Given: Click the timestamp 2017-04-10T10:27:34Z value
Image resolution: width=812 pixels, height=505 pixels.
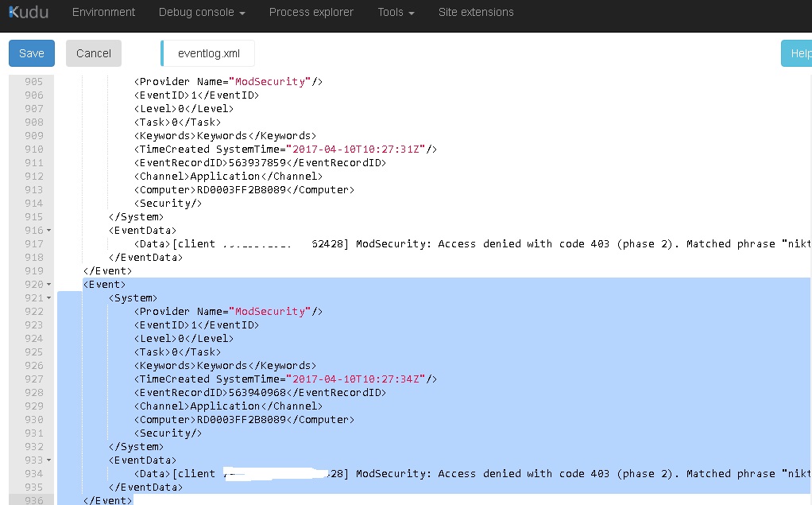Looking at the screenshot, I should tap(357, 379).
